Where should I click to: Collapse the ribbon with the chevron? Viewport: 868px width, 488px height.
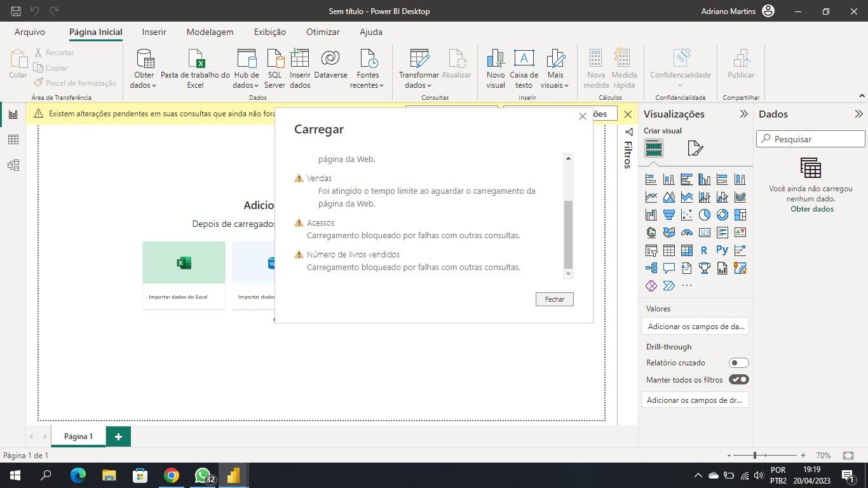(x=862, y=96)
